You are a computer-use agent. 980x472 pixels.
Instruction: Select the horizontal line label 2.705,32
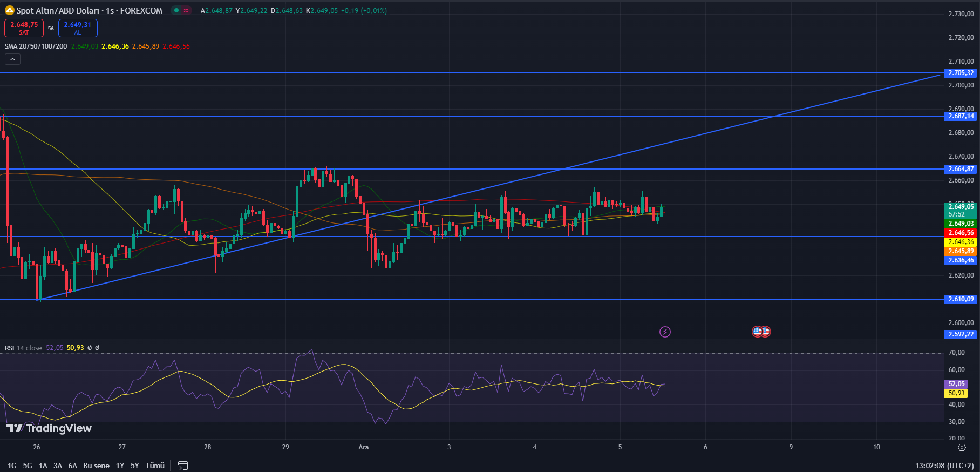point(961,73)
